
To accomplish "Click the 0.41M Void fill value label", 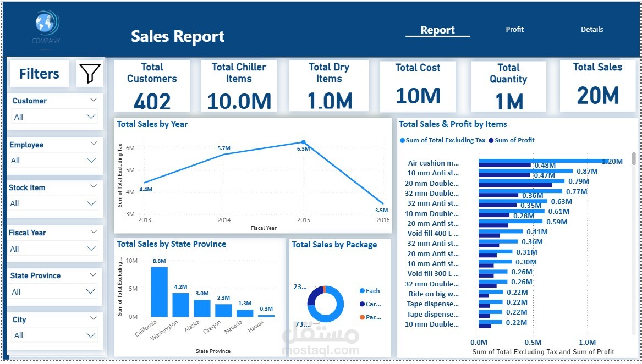I will click(x=537, y=231).
